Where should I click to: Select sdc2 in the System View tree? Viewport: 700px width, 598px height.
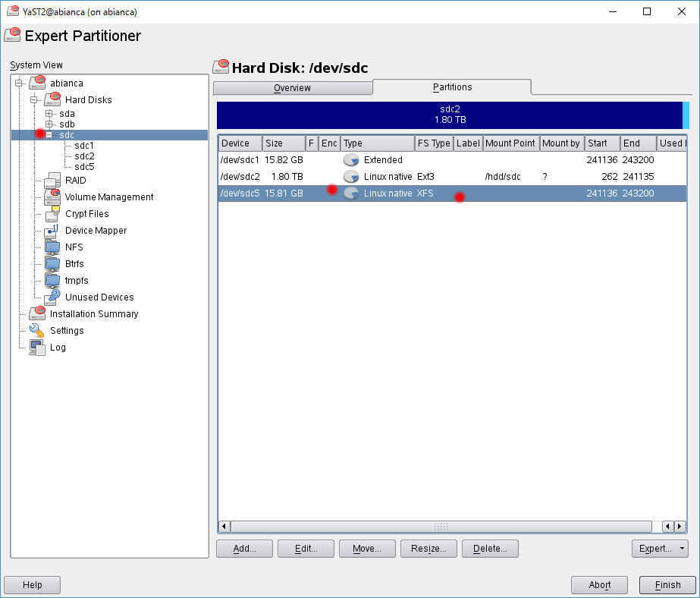click(84, 156)
